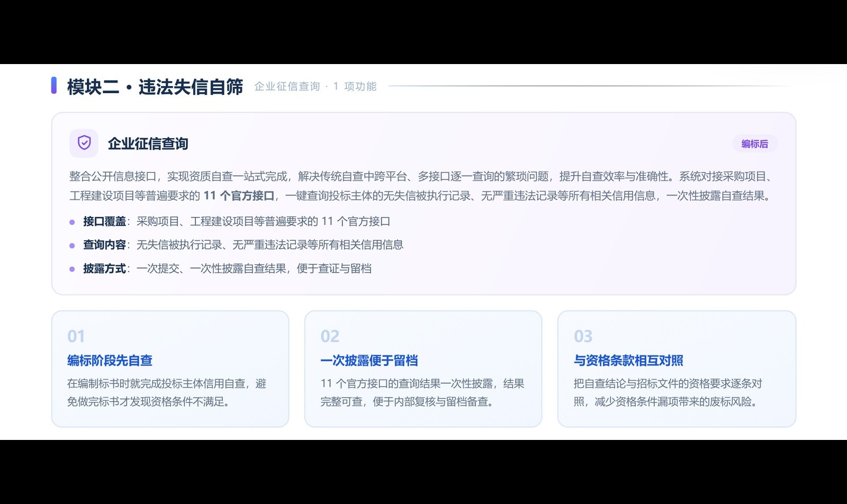Screen dimensions: 847x504
Task: Click the 02 card number
Action: tap(330, 336)
